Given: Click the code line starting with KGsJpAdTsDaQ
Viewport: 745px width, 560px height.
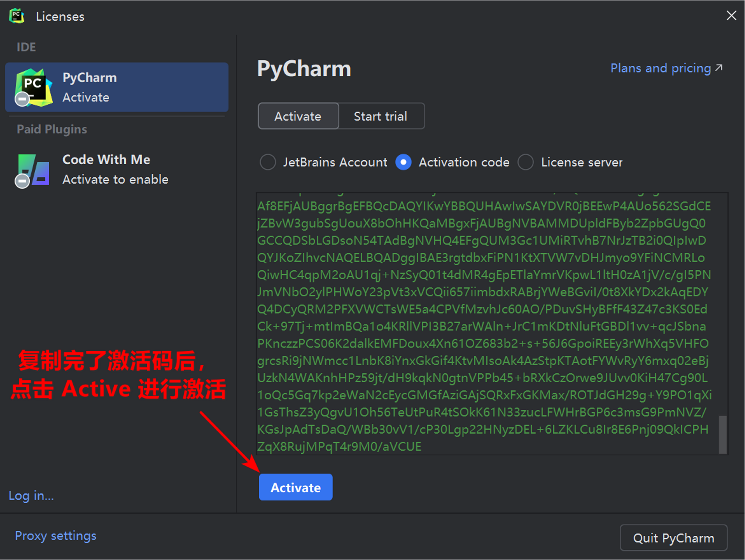Looking at the screenshot, I should tap(483, 429).
